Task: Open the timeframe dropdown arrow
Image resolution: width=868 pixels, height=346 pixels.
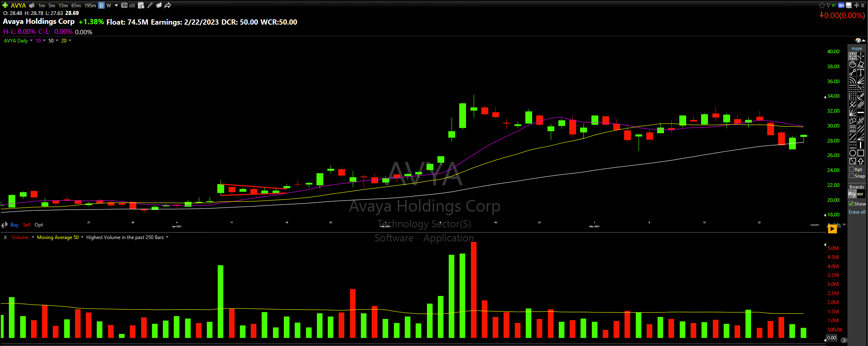Action: pyautogui.click(x=117, y=5)
